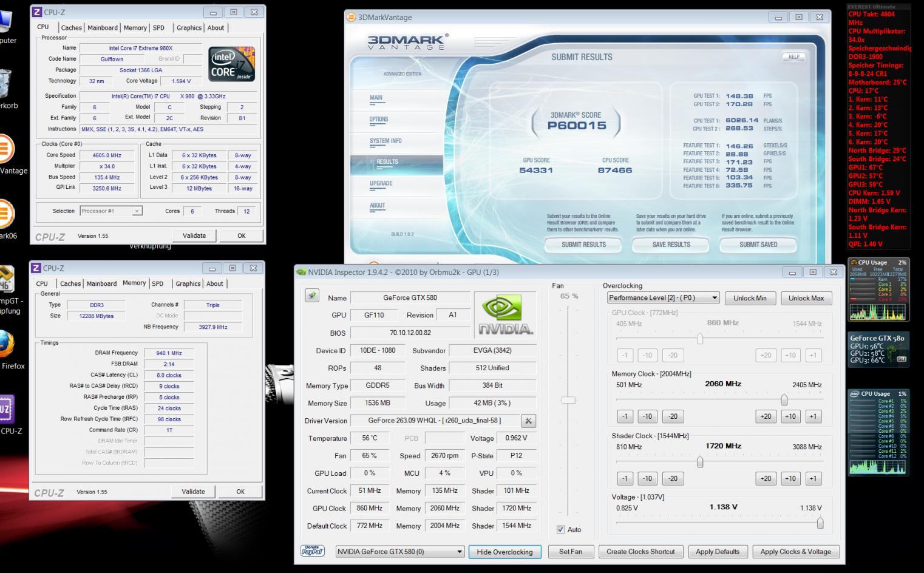Click the Intel Core i7 logo in CPU-Z

point(231,64)
